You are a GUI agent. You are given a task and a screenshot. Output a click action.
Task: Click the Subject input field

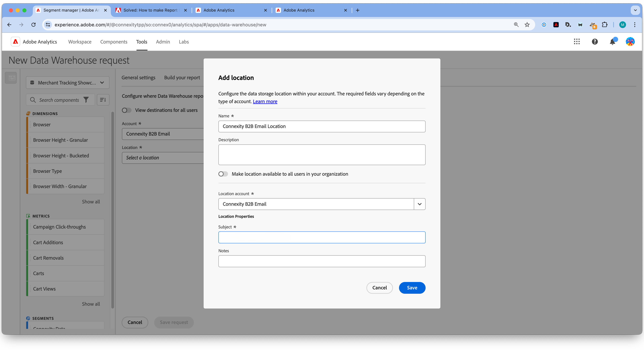pyautogui.click(x=322, y=237)
